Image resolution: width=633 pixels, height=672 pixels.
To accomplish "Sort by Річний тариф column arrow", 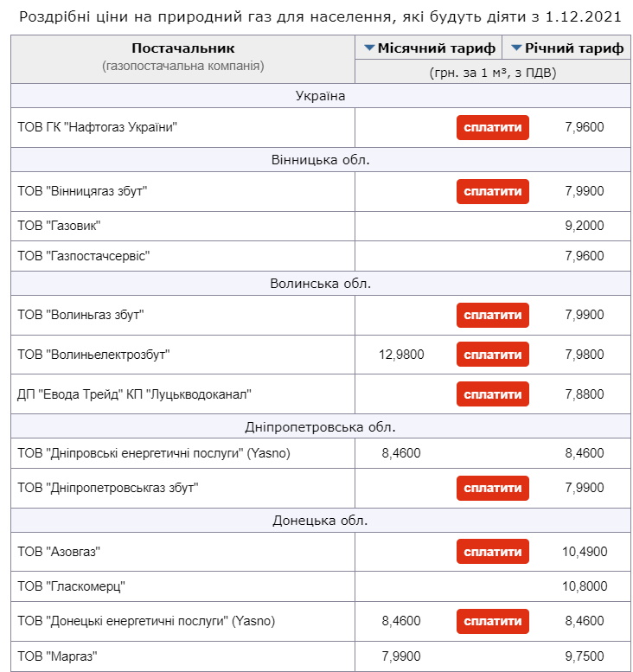I will point(517,48).
